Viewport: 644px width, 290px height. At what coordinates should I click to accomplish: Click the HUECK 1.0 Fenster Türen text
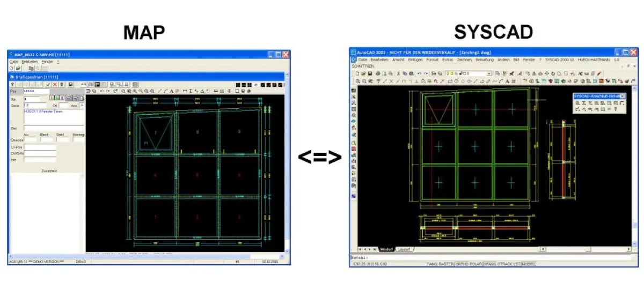click(x=43, y=111)
